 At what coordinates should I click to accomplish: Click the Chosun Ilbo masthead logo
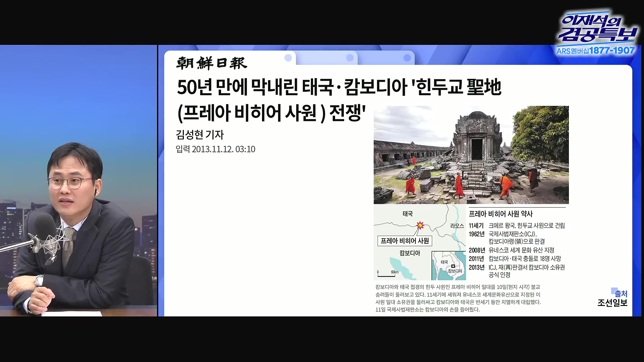click(x=212, y=63)
